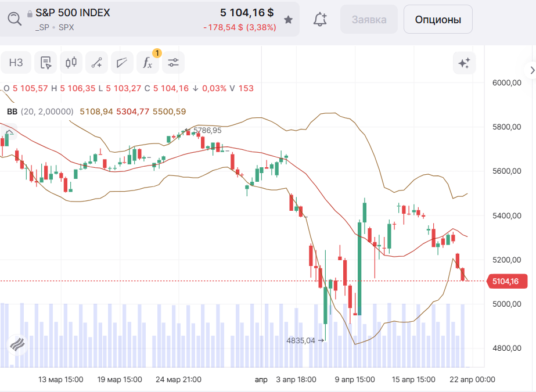Click the S&P 500 INDEX instrument name

(x=73, y=13)
